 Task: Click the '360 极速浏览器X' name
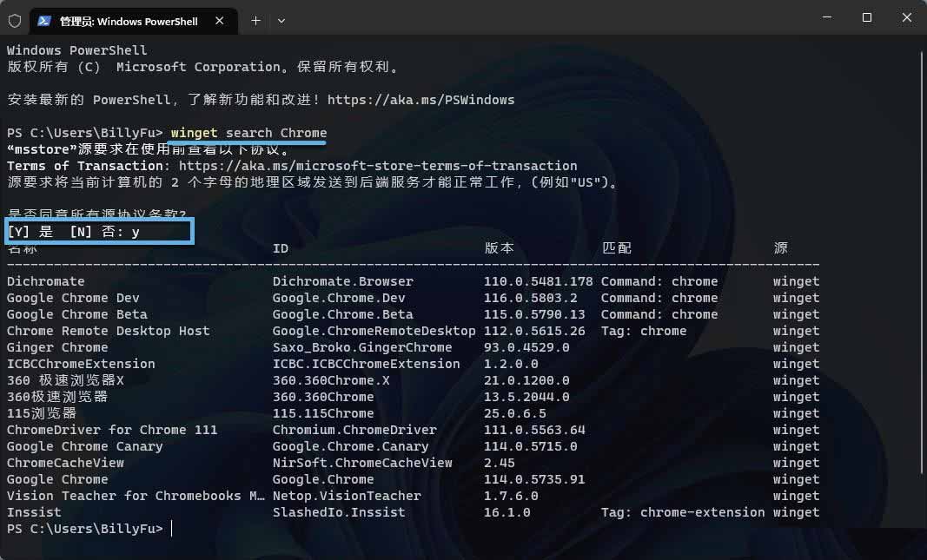[66, 380]
